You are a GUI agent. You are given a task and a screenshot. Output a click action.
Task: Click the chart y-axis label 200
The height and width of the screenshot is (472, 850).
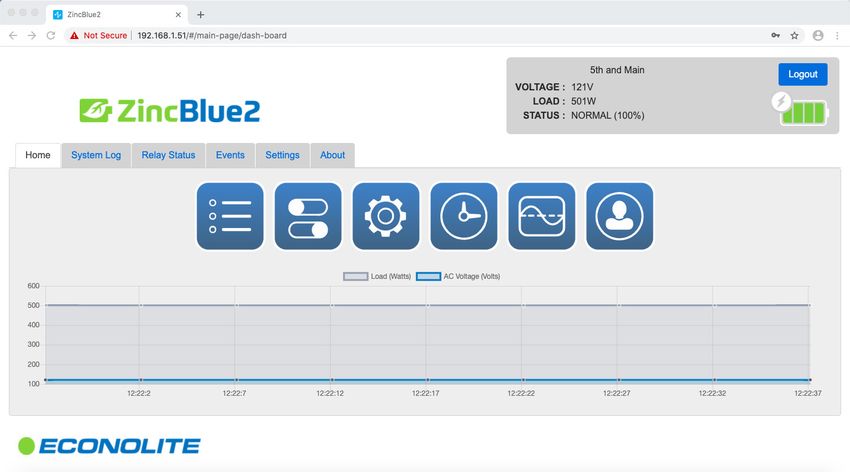(34, 364)
